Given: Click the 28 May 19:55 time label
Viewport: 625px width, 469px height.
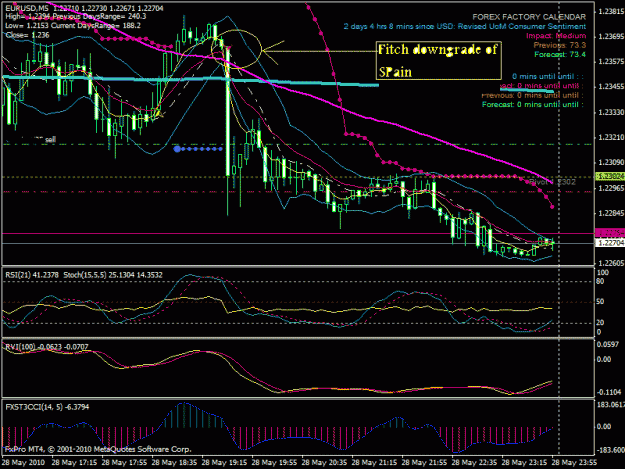Looking at the screenshot, I should [274, 463].
